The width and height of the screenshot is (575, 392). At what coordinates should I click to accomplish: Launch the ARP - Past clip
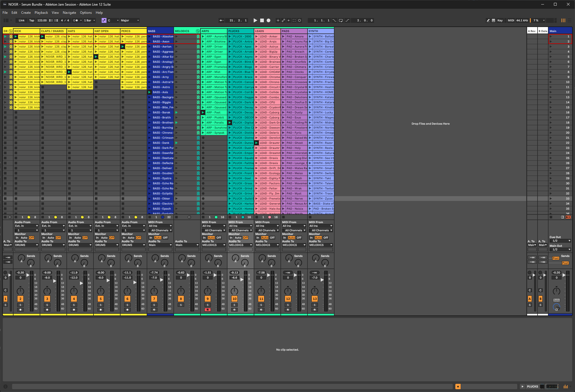203,112
